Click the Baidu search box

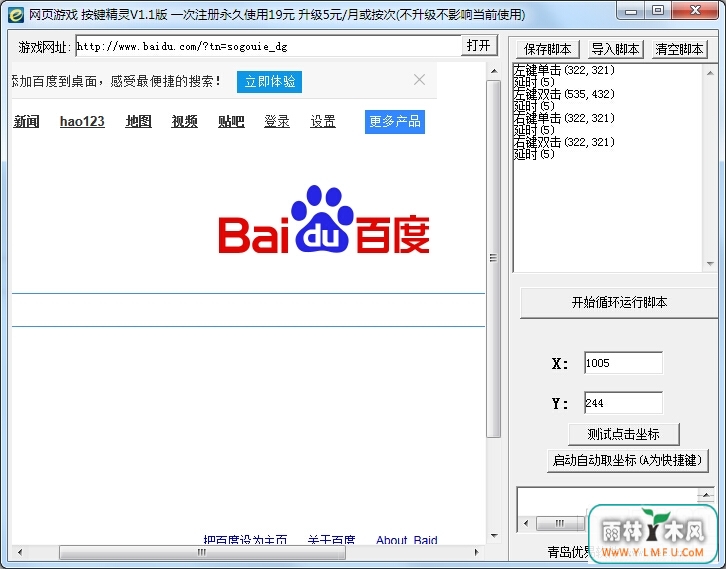pos(248,310)
